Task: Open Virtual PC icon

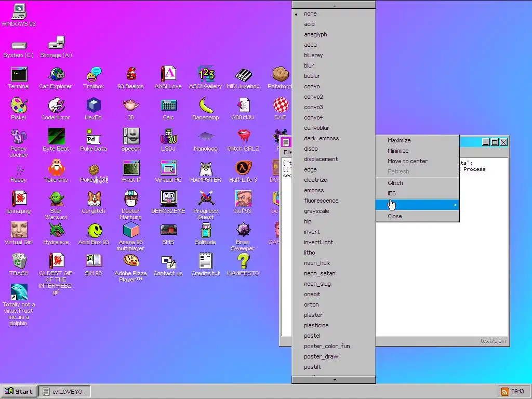Action: tap(168, 171)
